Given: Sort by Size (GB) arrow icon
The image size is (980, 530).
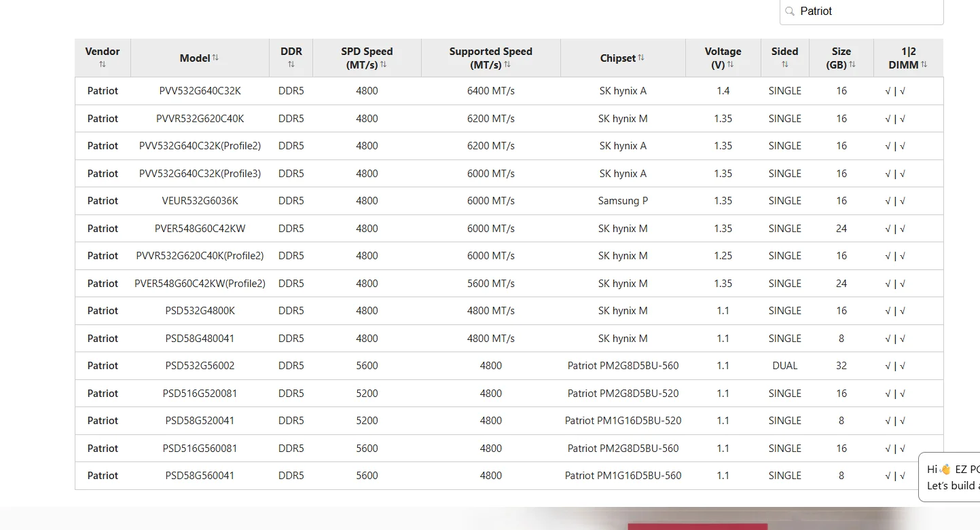Looking at the screenshot, I should coord(852,64).
